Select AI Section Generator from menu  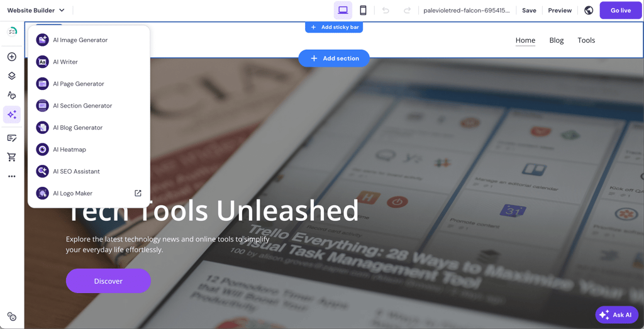click(89, 106)
